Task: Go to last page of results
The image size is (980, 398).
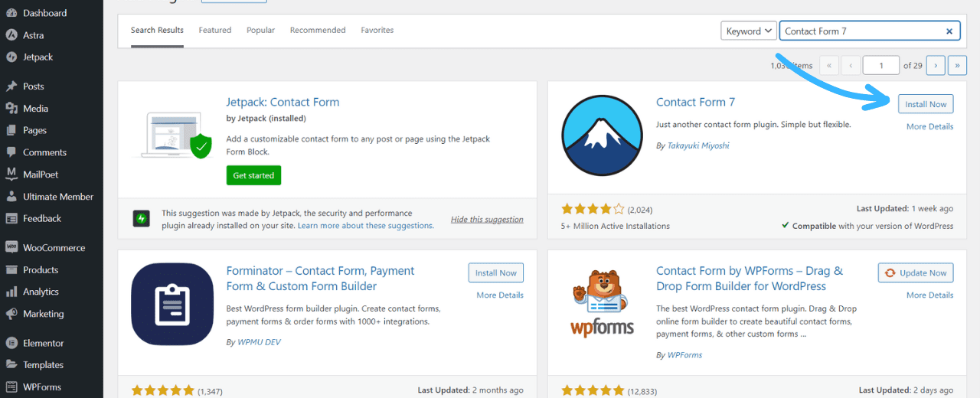Action: click(957, 66)
